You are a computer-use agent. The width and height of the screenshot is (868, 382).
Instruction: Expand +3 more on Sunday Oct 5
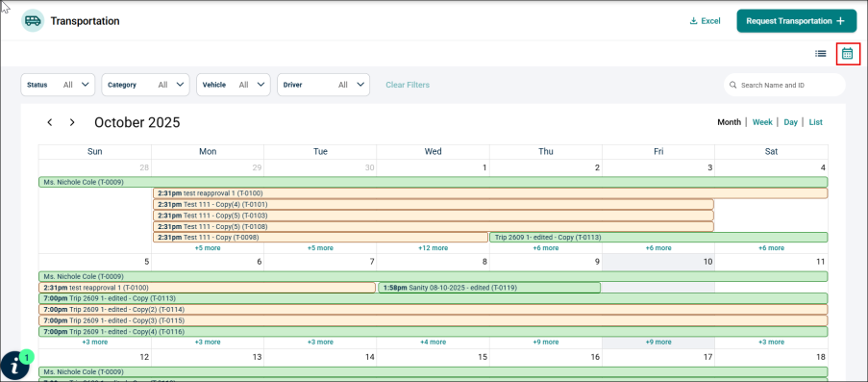pos(94,343)
